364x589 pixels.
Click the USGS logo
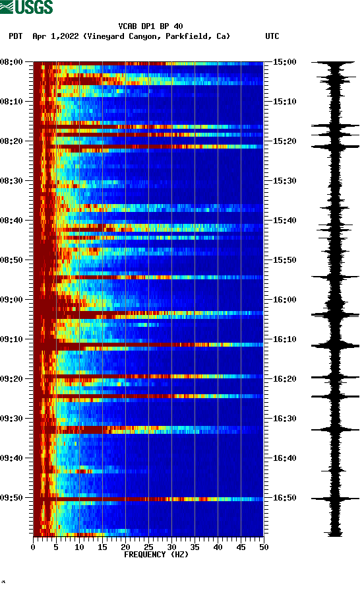pos(26,7)
